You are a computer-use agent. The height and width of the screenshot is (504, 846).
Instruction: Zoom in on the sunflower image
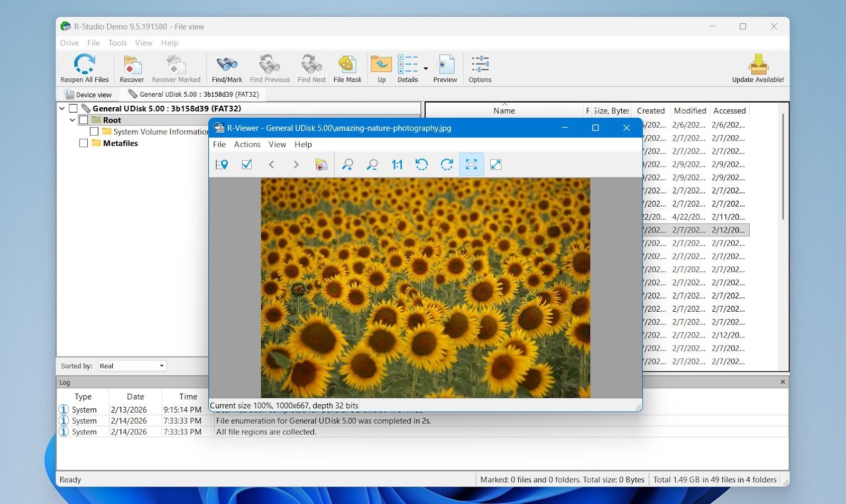(x=348, y=164)
